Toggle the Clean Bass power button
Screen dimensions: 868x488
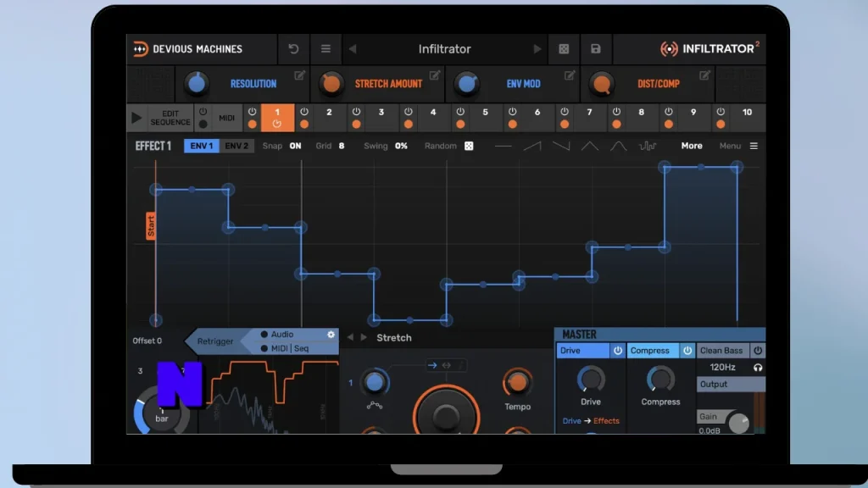tap(758, 350)
